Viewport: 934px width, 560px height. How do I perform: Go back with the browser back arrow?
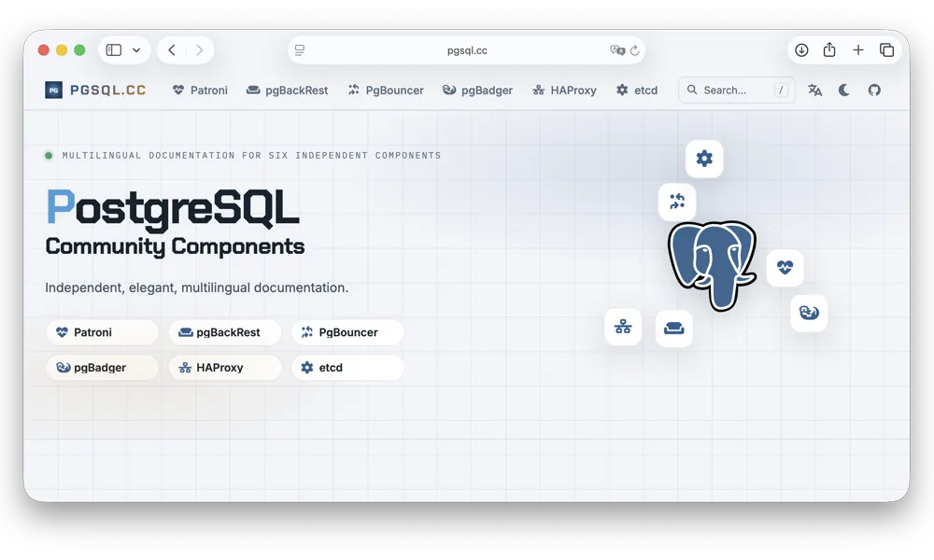[x=172, y=50]
